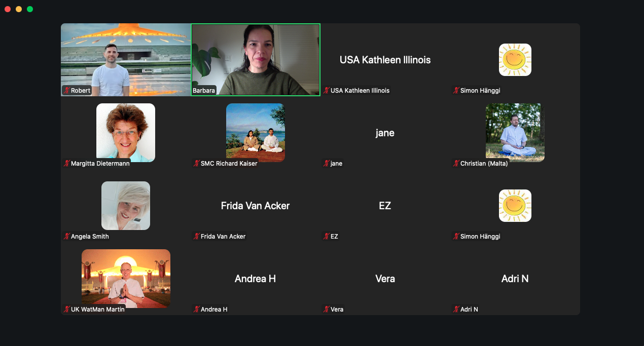The height and width of the screenshot is (346, 644).
Task: Click the muted microphone icon for Adri N
Action: [x=456, y=310]
